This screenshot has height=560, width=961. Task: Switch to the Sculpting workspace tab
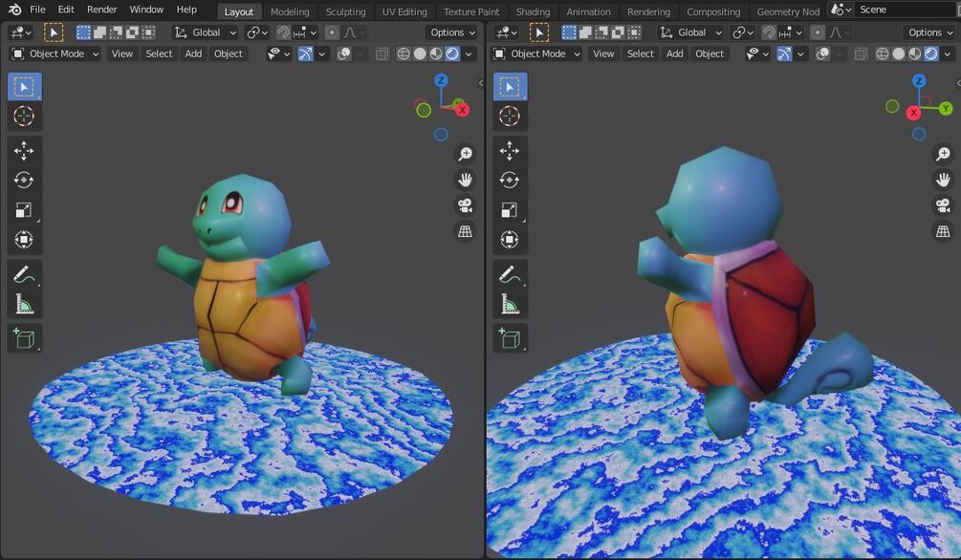tap(345, 11)
